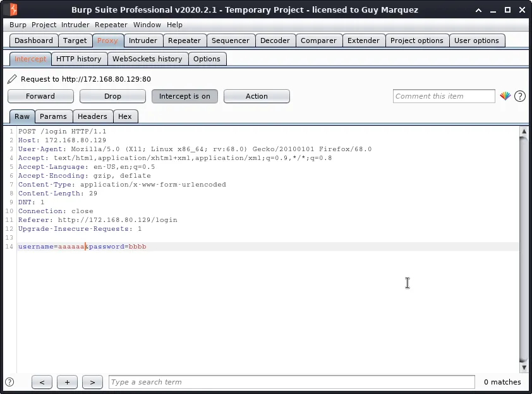Open the User options tab
Image resolution: width=532 pixels, height=394 pixels.
tap(476, 40)
